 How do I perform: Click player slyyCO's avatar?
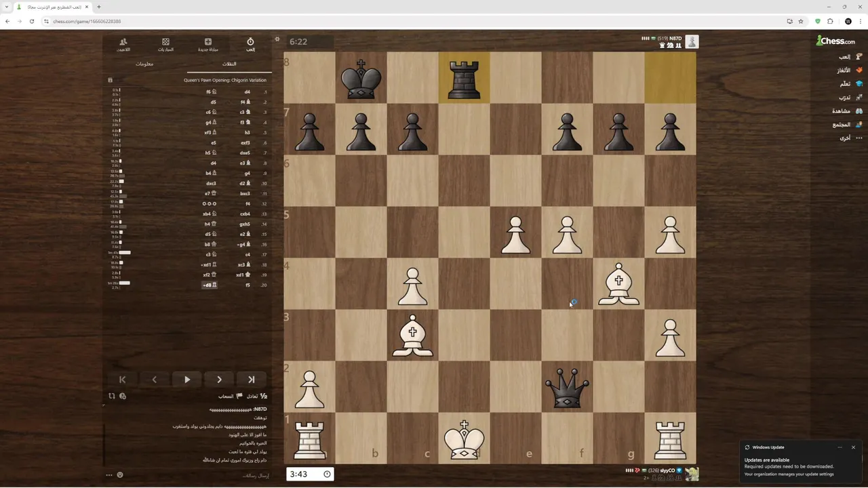(x=692, y=473)
